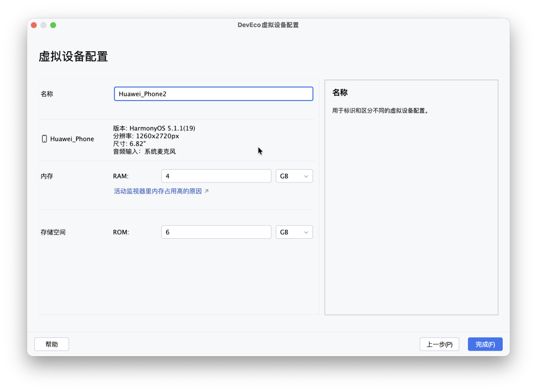
Task: Click the 存储空间 storage label
Action: 53,232
